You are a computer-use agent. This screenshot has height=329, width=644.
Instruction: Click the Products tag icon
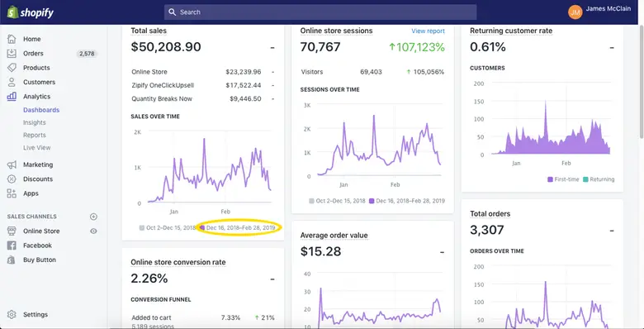coord(12,68)
